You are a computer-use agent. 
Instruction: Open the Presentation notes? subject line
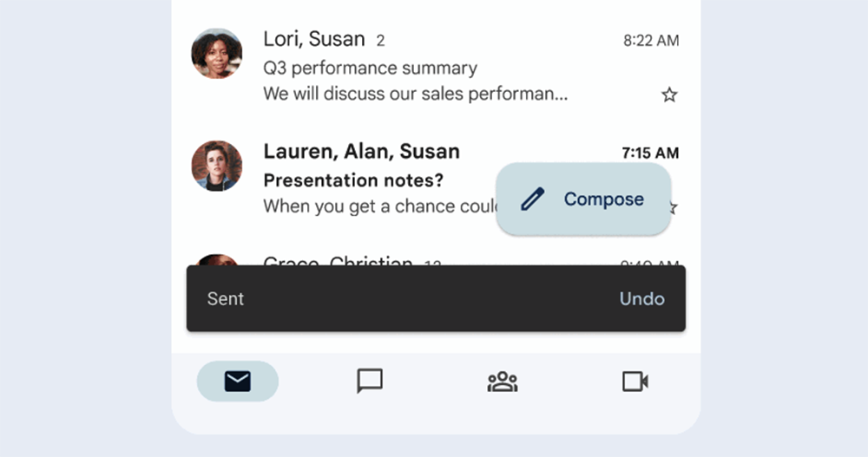pos(354,180)
